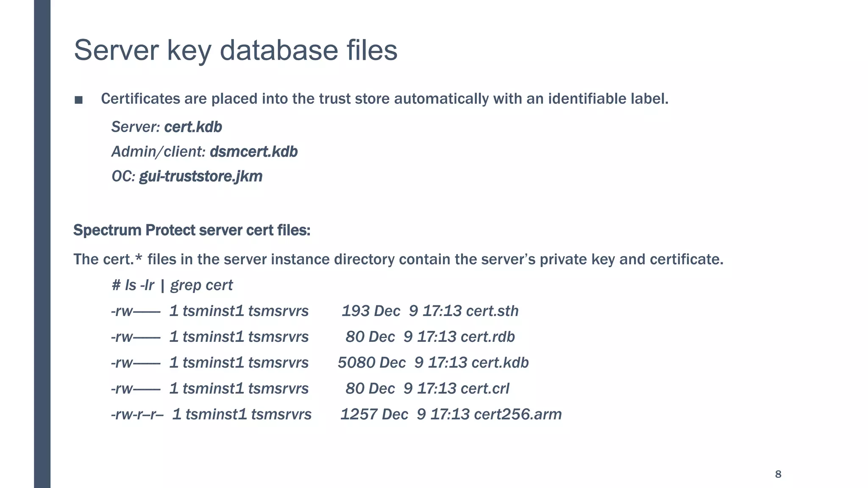Click slide page number 8
This screenshot has width=868, height=488.
tap(778, 474)
